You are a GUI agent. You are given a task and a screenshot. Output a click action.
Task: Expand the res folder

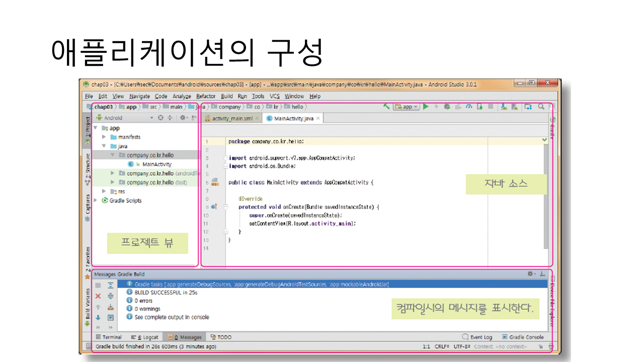pos(104,192)
